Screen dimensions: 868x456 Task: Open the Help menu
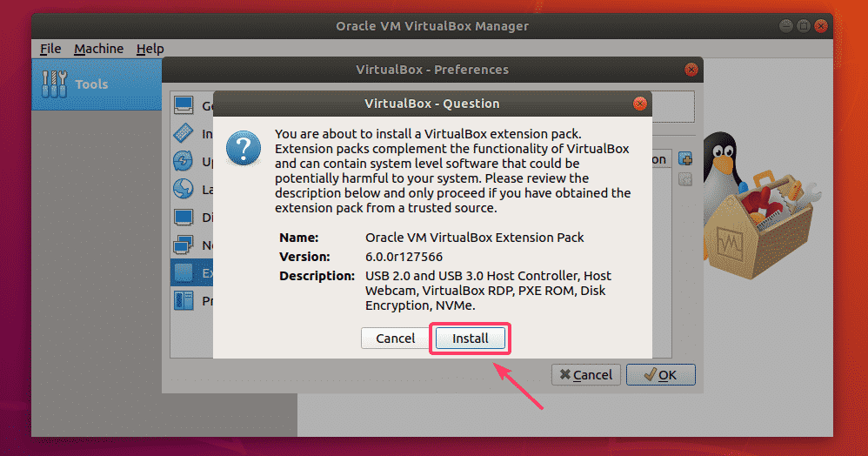point(150,49)
